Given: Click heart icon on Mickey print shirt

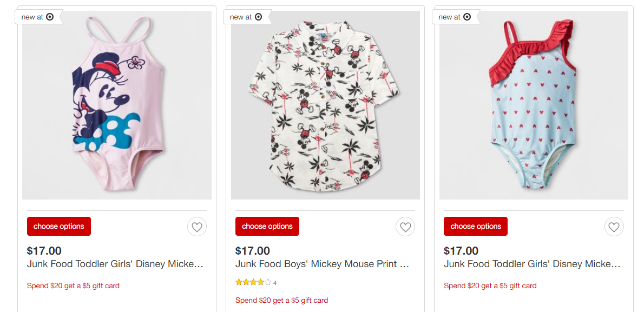Looking at the screenshot, I should point(405,227).
